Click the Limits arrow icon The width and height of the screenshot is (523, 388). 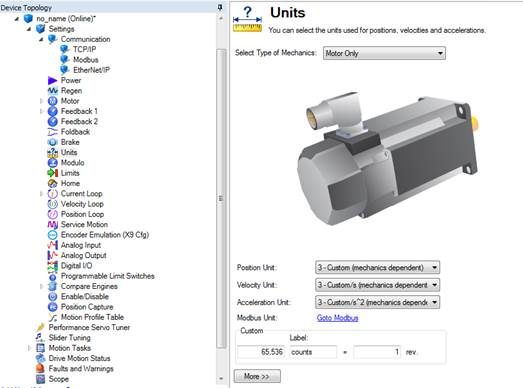click(52, 173)
